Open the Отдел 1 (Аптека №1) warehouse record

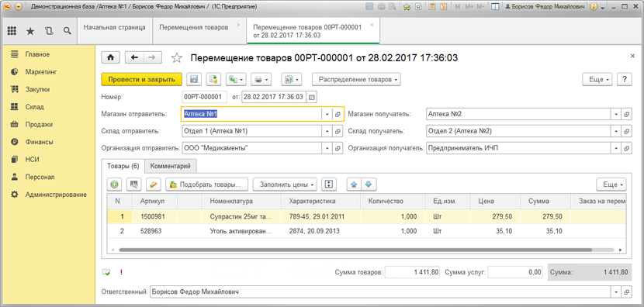[x=338, y=131]
